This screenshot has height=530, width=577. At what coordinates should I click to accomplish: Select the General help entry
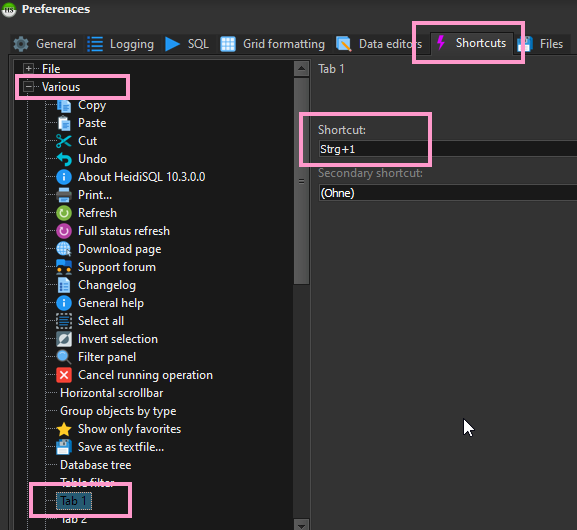[111, 303]
